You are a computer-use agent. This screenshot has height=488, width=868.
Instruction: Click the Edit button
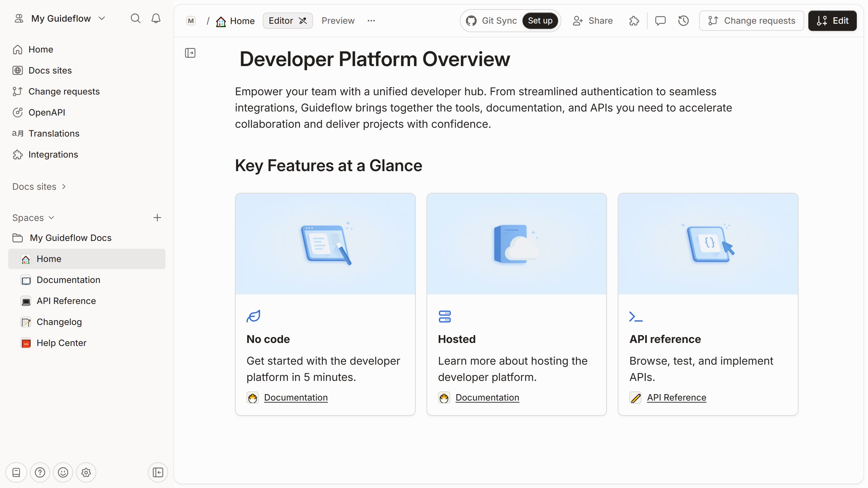coord(832,21)
